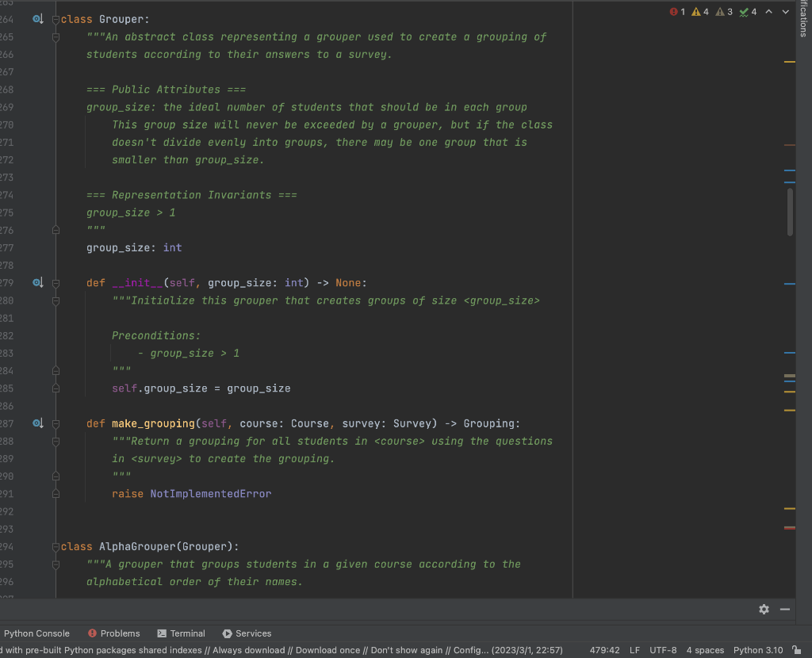Click the 'group_size: int' attribute declaration
Viewport: 812px width, 658px height.
click(x=134, y=247)
